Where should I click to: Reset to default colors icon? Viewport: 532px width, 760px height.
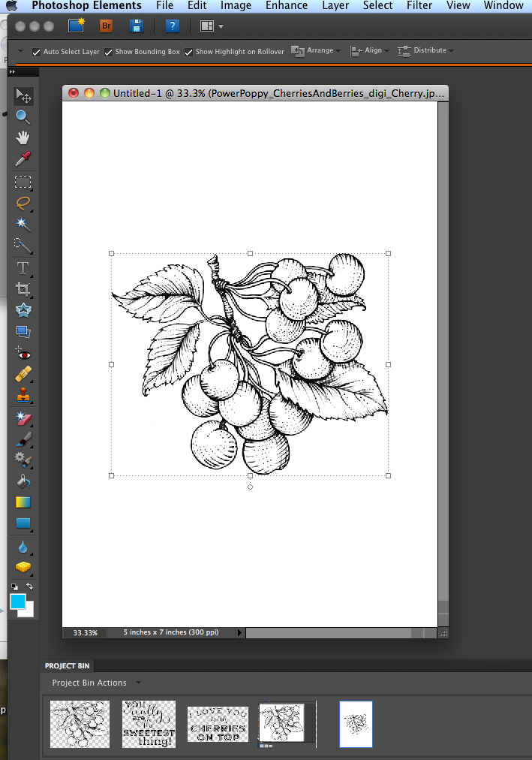point(14,587)
